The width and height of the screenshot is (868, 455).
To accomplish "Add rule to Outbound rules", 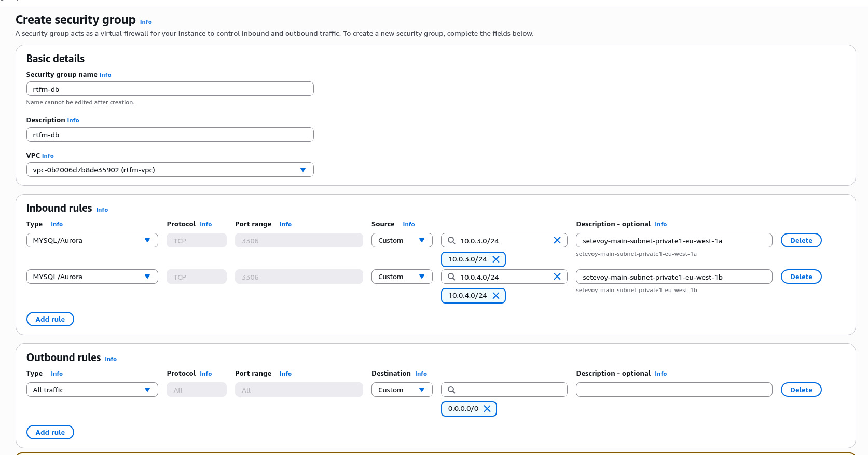I will tap(50, 432).
